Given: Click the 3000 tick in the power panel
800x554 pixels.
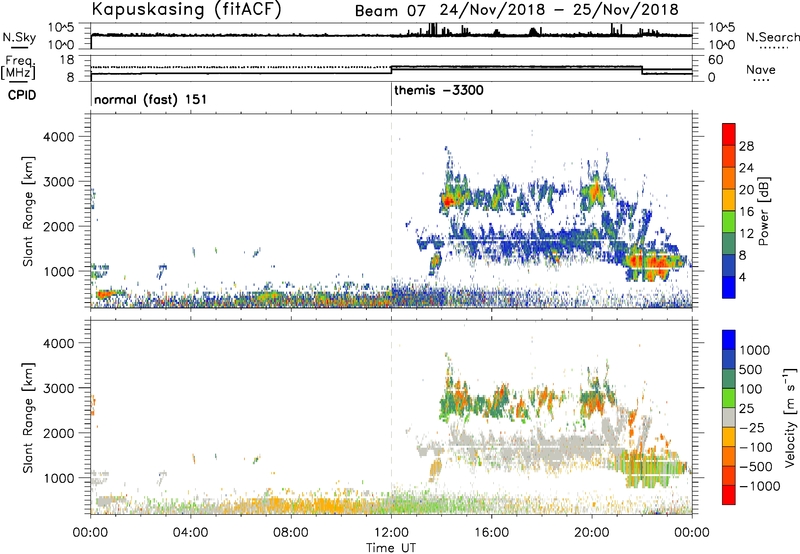Looking at the screenshot, I should pos(58,182).
